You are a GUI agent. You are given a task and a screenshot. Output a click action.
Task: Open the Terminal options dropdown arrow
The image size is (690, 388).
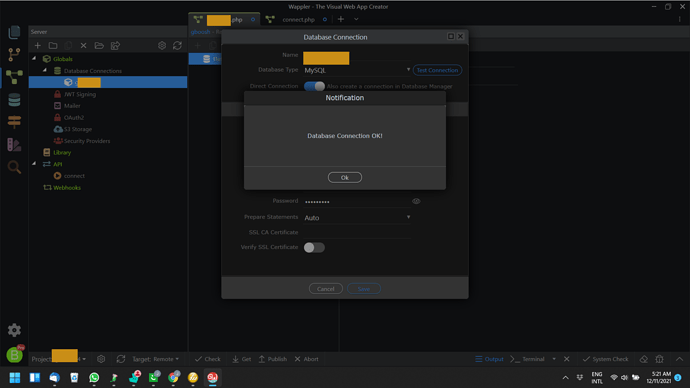554,359
